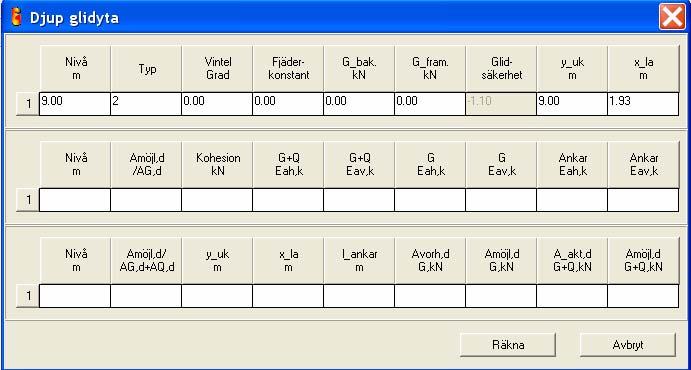The width and height of the screenshot is (691, 370).
Task: Select the Nivå cell containing 9.00 in the first row
Action: click(75, 104)
